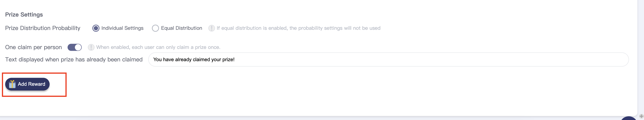644x120 pixels.
Task: Click the four-arrow move icon
Action: 641,116
